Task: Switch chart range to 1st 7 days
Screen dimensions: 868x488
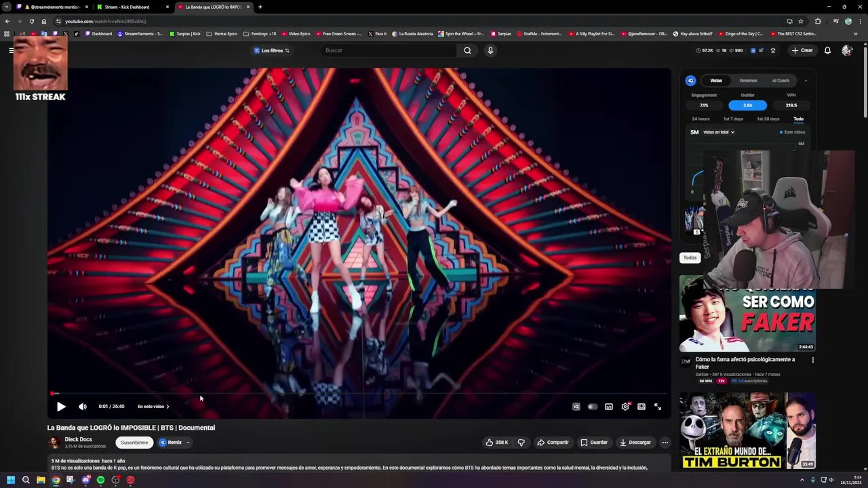Action: pos(733,119)
